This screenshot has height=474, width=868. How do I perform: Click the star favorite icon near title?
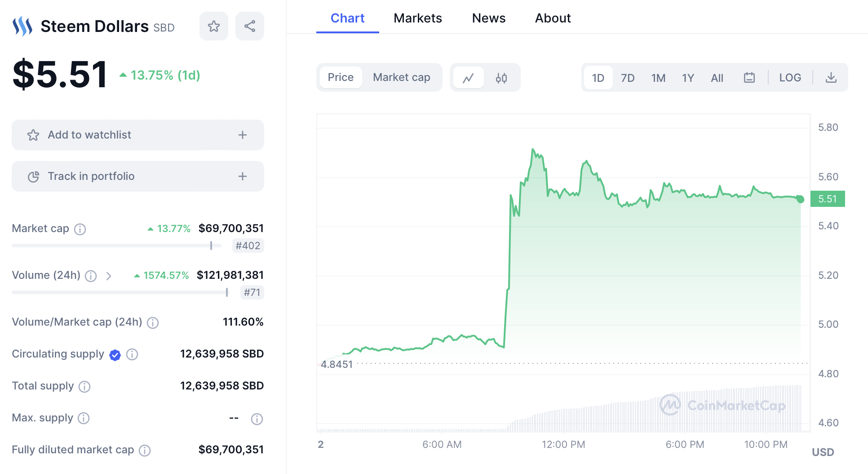pos(214,26)
